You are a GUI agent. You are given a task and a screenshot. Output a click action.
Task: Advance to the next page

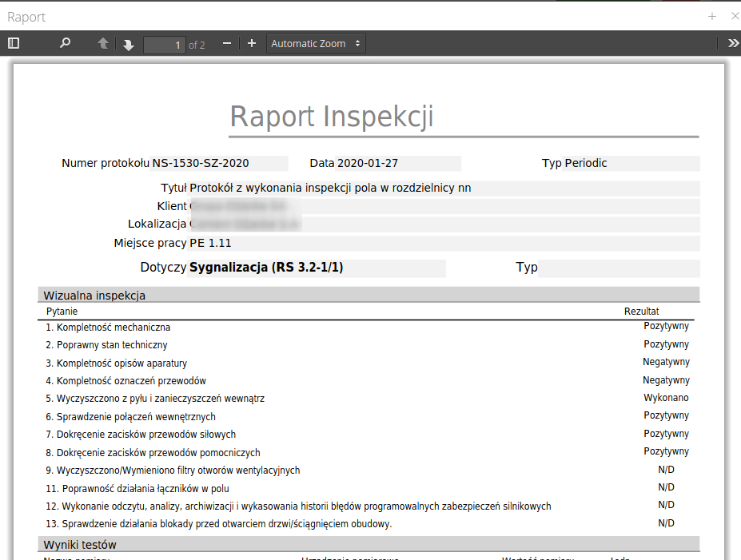pyautogui.click(x=128, y=43)
